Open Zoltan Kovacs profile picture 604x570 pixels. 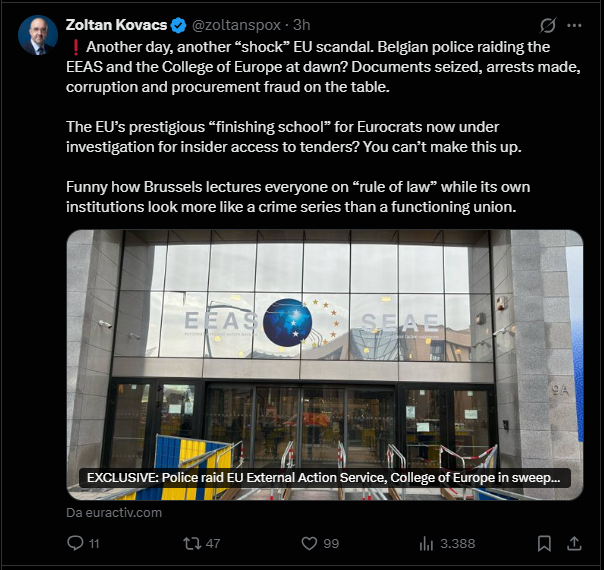[x=38, y=35]
